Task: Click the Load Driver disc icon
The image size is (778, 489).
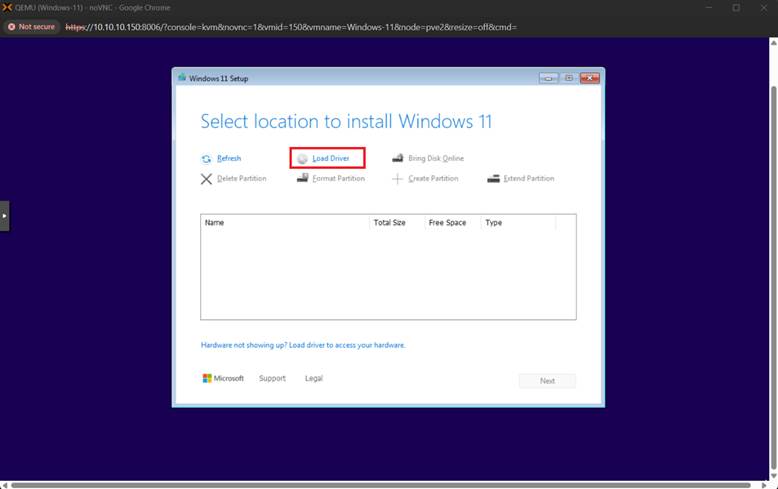Action: pos(302,159)
